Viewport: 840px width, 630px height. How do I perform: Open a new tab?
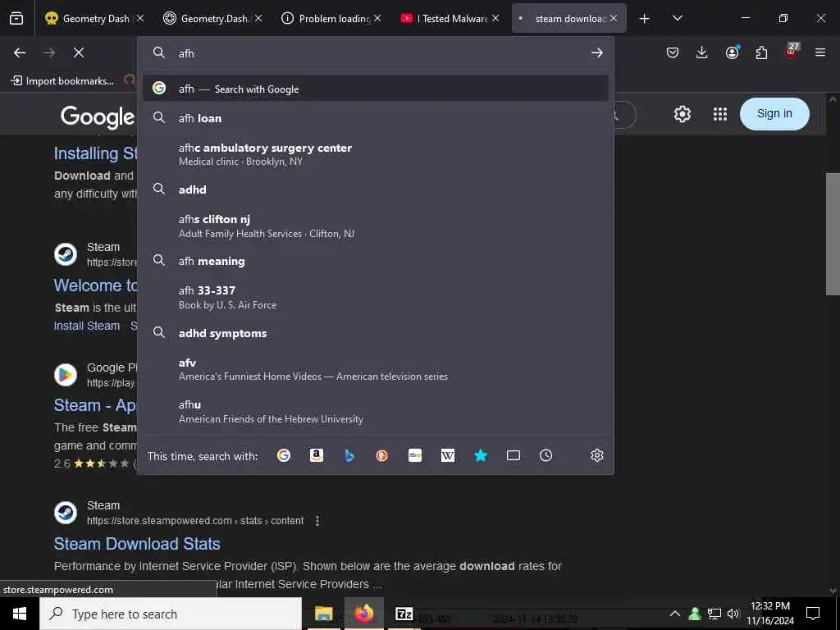pos(645,19)
